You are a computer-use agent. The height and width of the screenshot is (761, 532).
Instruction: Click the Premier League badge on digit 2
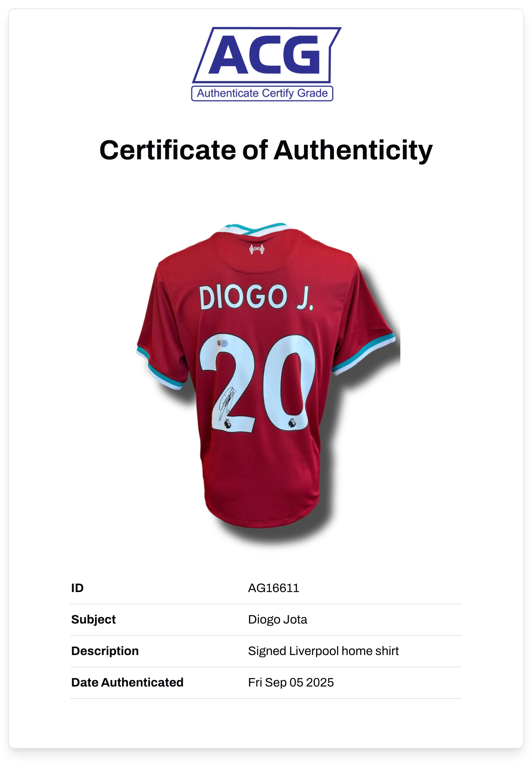coord(227,424)
